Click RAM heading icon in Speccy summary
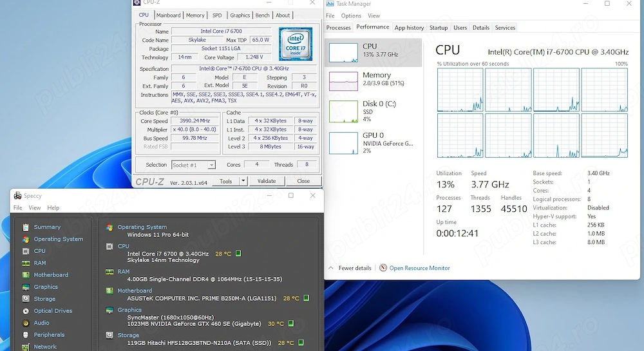 point(109,272)
